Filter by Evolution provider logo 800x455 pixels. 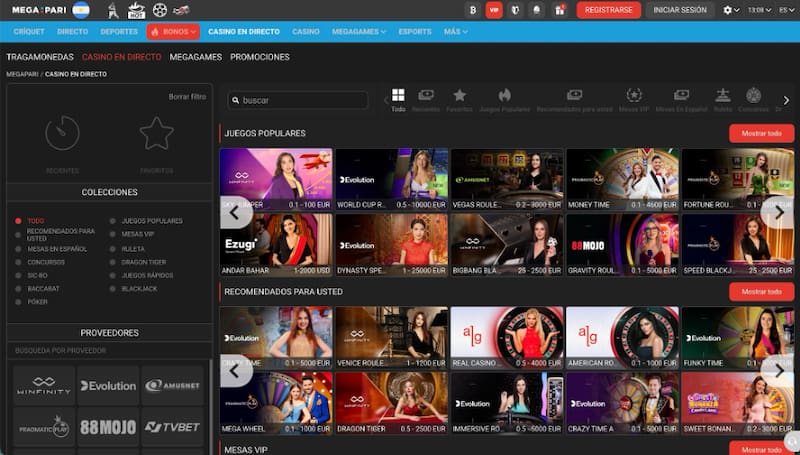[x=108, y=386]
